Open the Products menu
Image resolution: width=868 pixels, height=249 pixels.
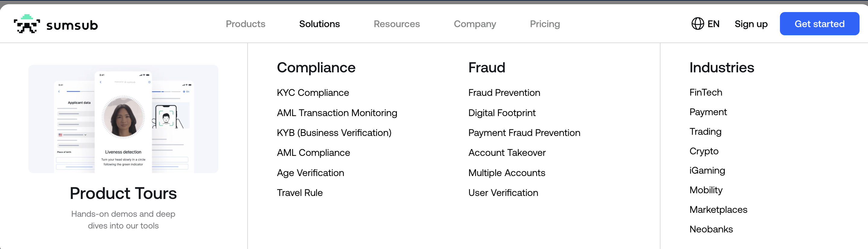point(245,24)
